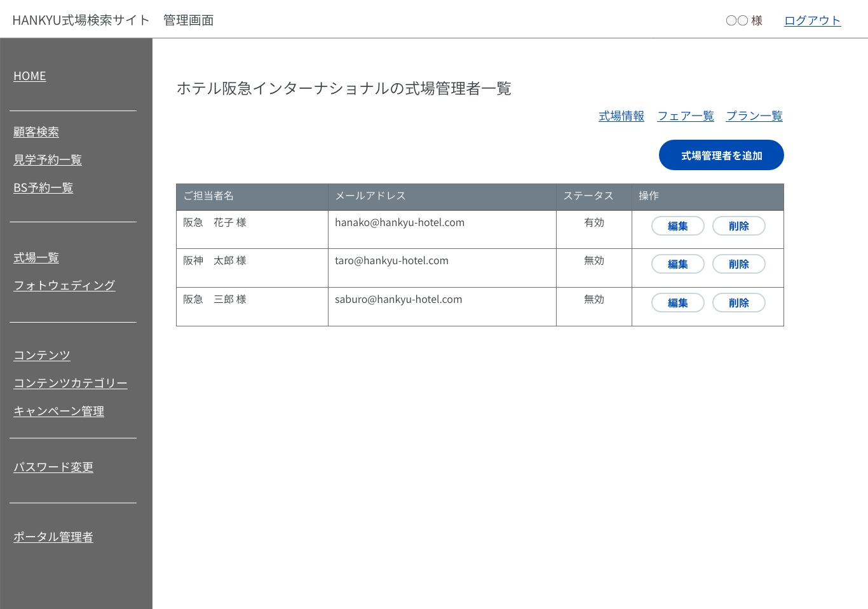
Task: Go to 式場一覧 in the sidebar
Action: 36,258
